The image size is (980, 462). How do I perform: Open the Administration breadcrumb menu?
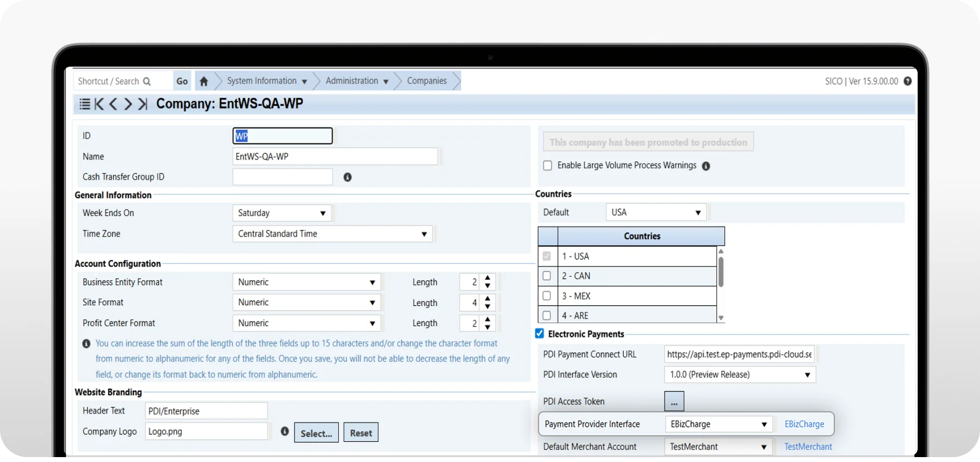[x=357, y=81]
